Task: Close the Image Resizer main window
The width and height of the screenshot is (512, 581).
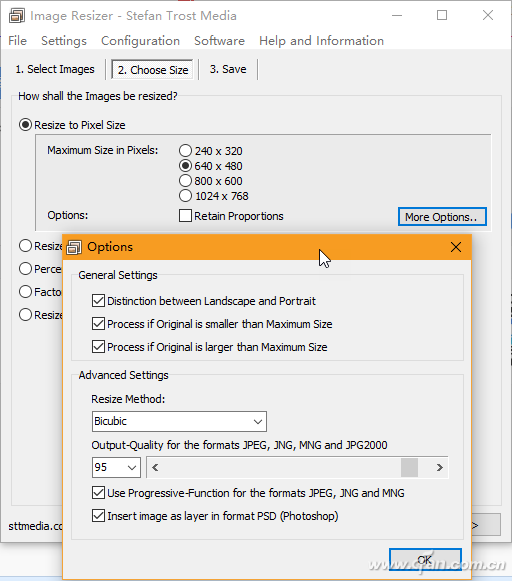Action: 488,16
